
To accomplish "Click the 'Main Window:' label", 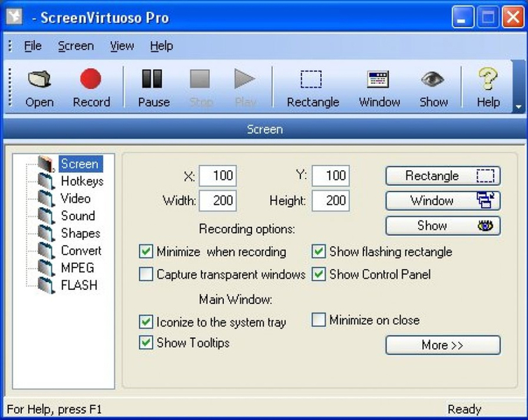I will [236, 299].
